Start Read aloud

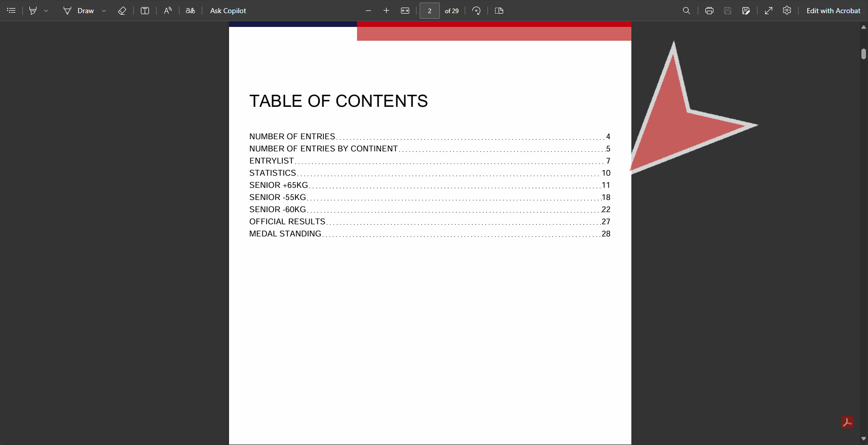pyautogui.click(x=168, y=11)
